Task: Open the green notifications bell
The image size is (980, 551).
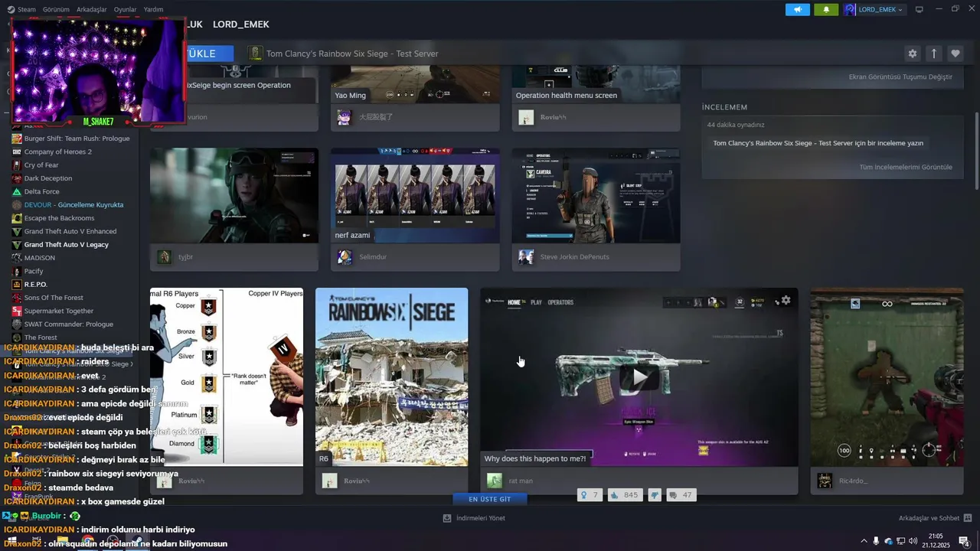Action: click(x=826, y=9)
